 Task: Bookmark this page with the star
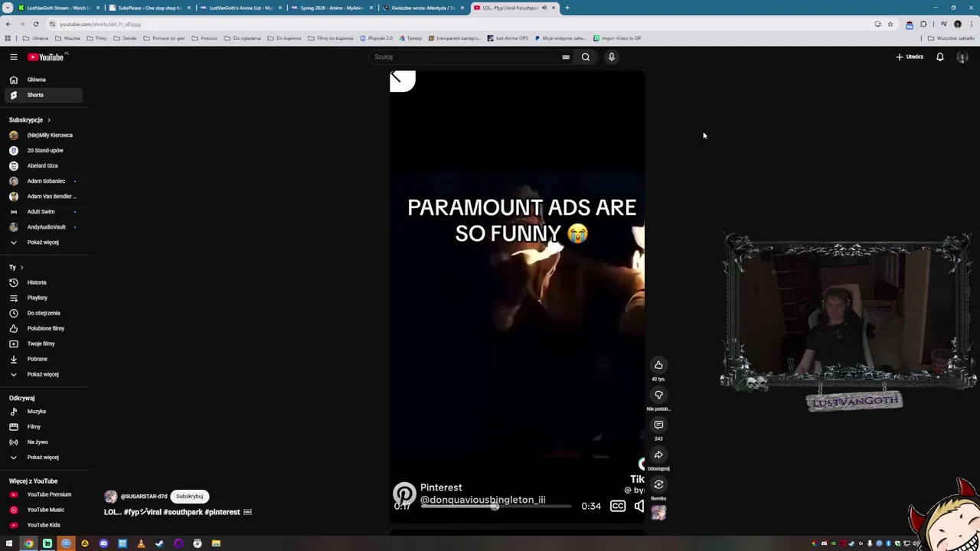click(x=890, y=24)
